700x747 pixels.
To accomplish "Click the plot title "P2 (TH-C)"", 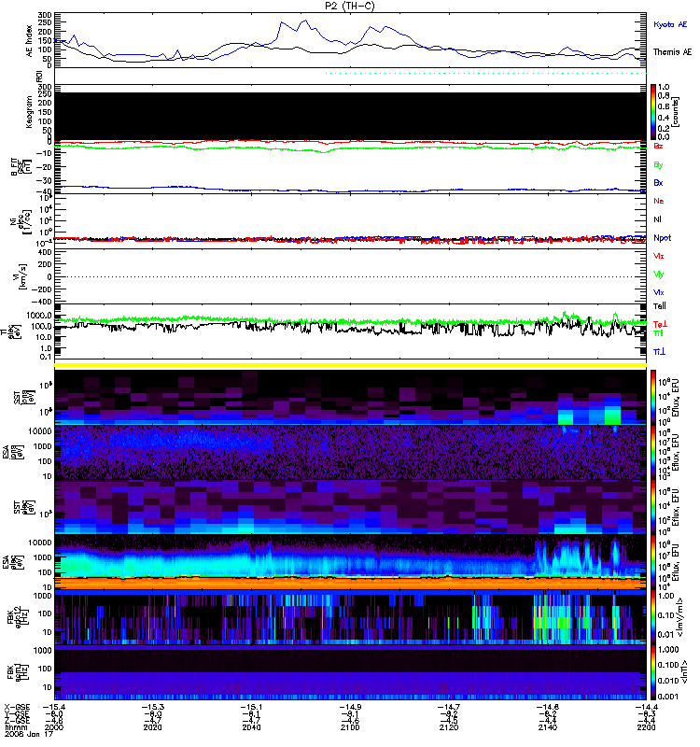I will (x=349, y=6).
